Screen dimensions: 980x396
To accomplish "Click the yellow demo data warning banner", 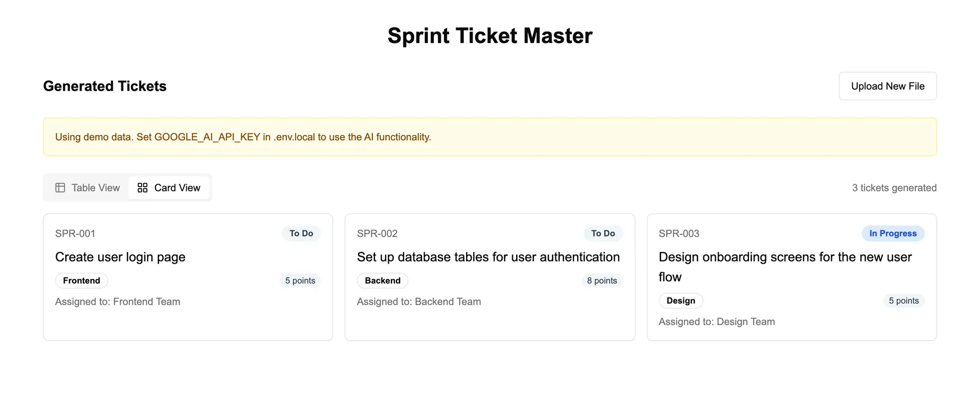I will [x=490, y=137].
